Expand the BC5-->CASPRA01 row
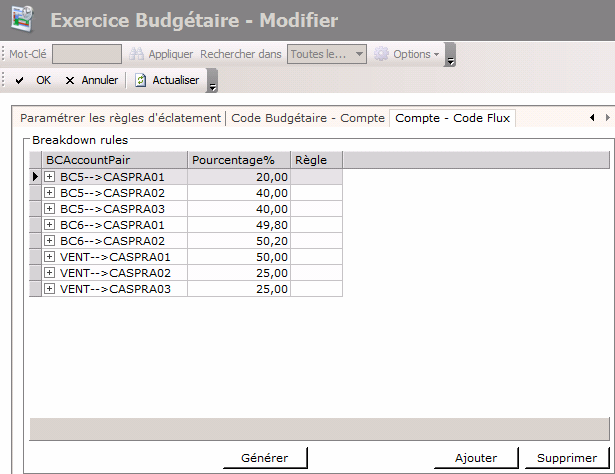Image resolution: width=615 pixels, height=474 pixels. [x=50, y=177]
